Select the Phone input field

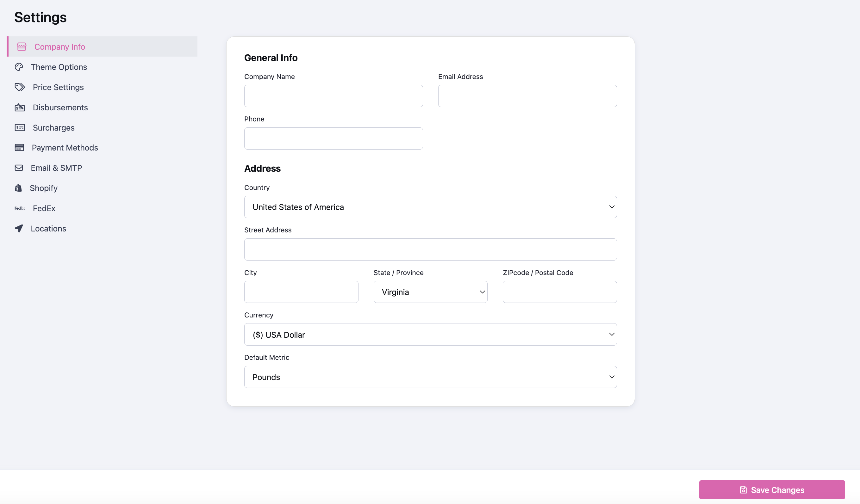point(333,138)
